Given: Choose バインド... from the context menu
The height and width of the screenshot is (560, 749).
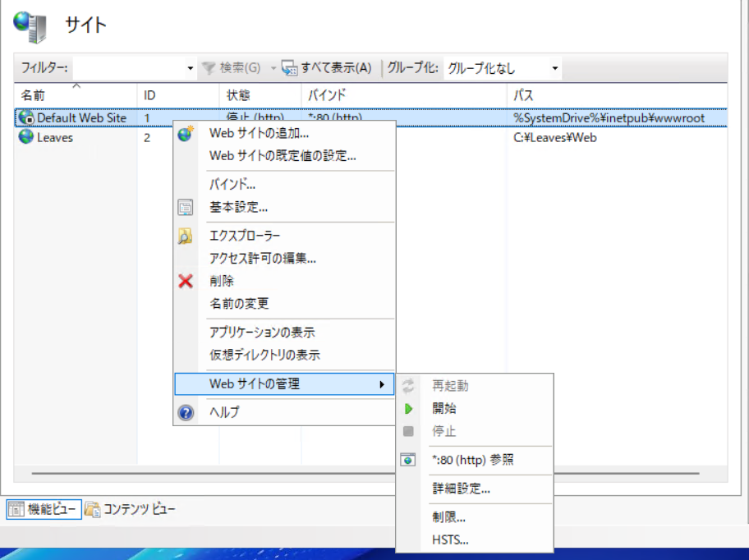Looking at the screenshot, I should click(232, 185).
